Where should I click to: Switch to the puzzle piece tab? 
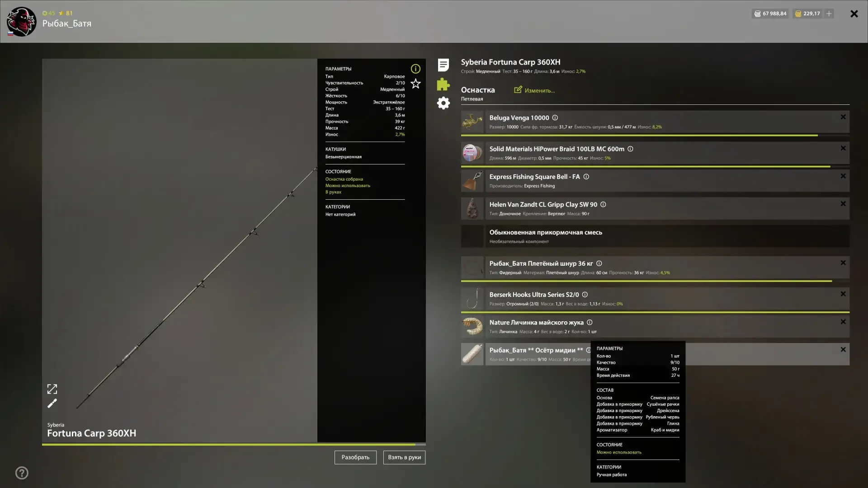click(x=443, y=84)
